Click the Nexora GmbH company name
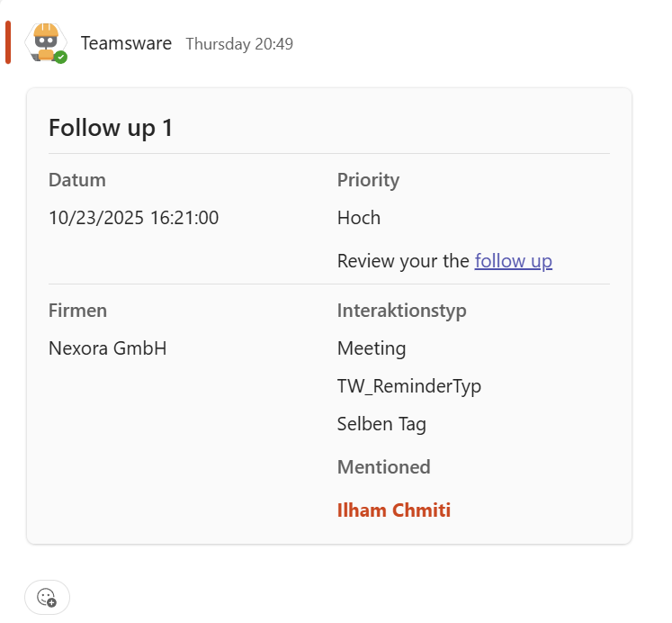672x623 pixels. [107, 348]
